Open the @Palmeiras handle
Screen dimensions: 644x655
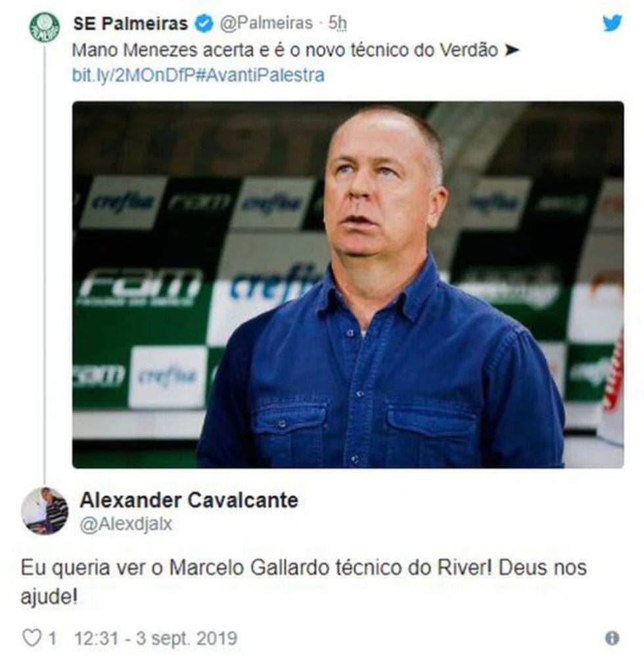(266, 24)
